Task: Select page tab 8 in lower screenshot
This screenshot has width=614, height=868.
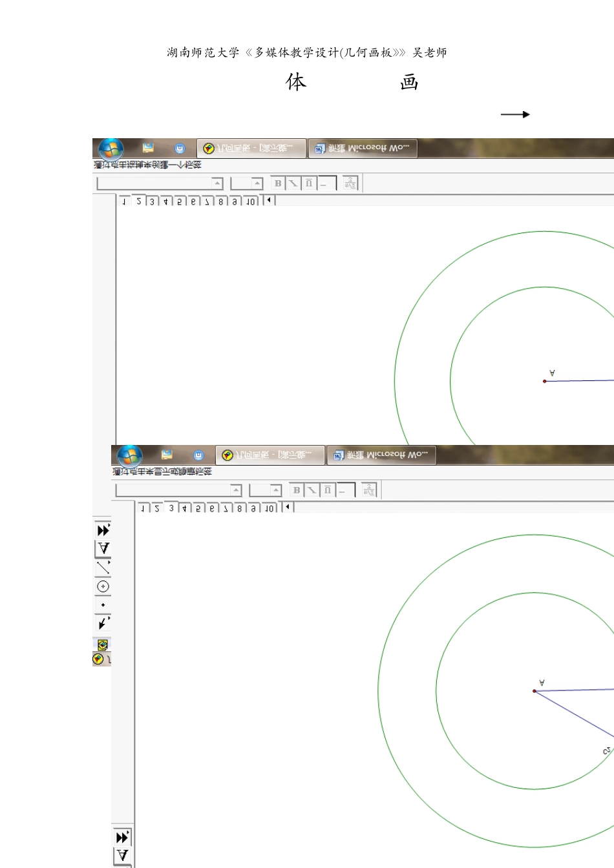Action: coord(239,508)
